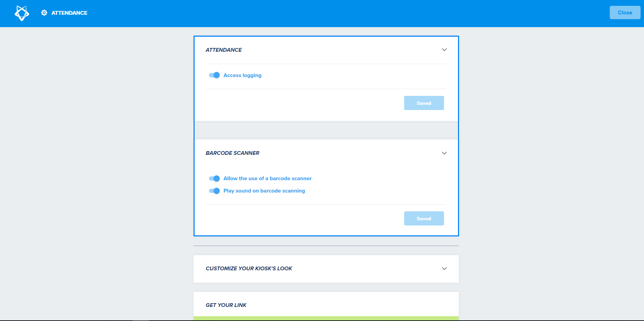This screenshot has width=644, height=321.
Task: Expand the Customize Your Kiosk's Look chevron
Action: pyautogui.click(x=444, y=269)
